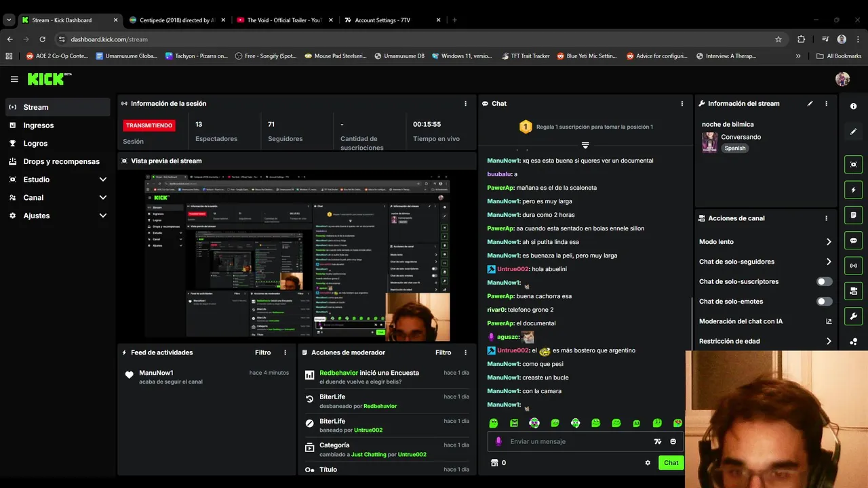
Task: Toggle the stream preview widget icon in sidebar
Action: [x=853, y=165]
